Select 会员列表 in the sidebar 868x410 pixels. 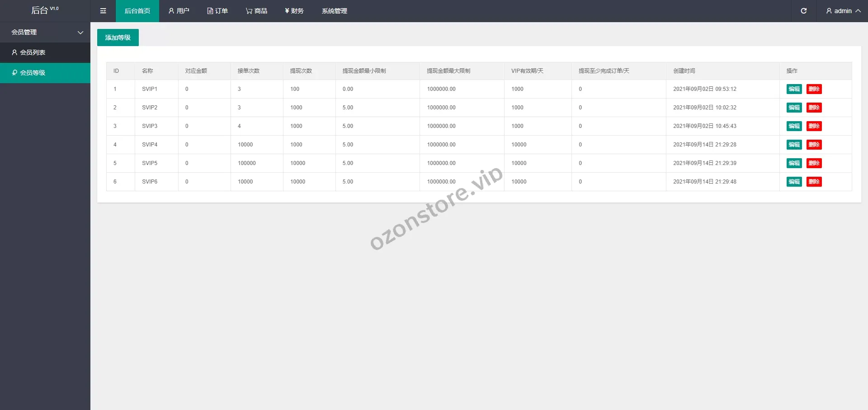(33, 52)
